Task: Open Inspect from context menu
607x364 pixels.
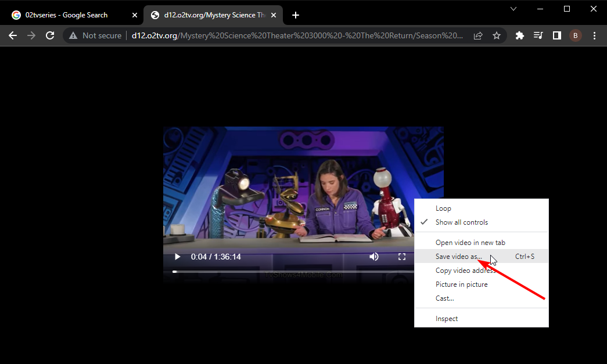Action: pyautogui.click(x=481, y=318)
